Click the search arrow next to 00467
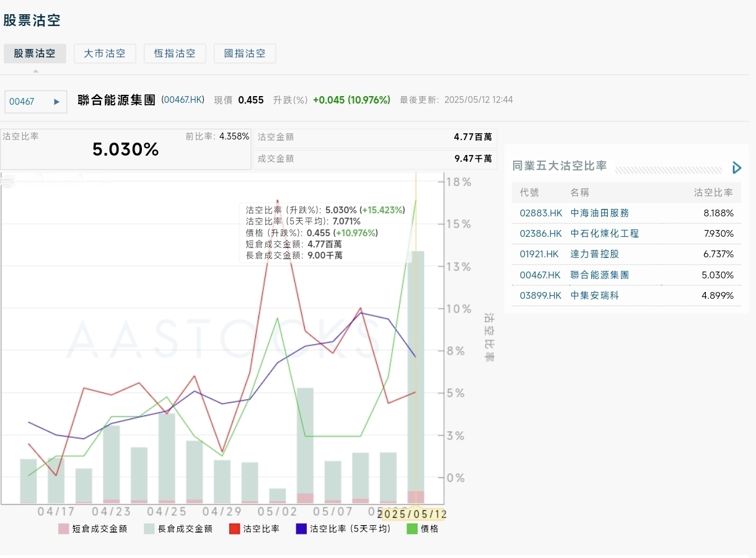This screenshot has height=558, width=756. click(57, 102)
